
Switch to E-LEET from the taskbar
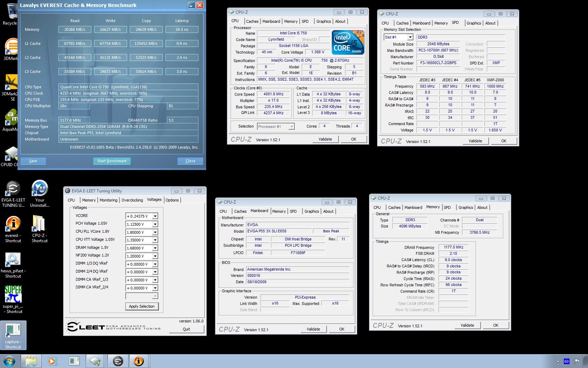tap(118, 361)
